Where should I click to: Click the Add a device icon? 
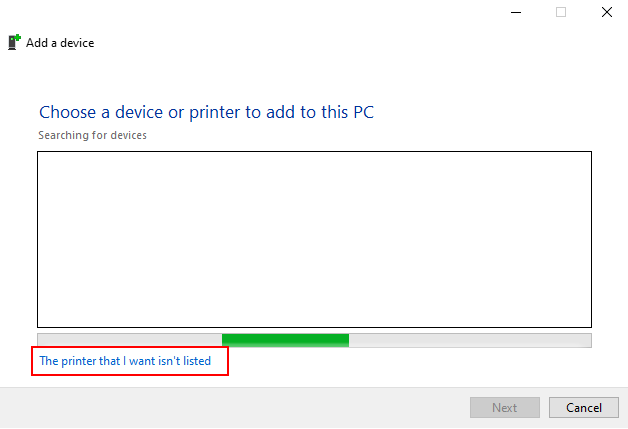point(14,42)
